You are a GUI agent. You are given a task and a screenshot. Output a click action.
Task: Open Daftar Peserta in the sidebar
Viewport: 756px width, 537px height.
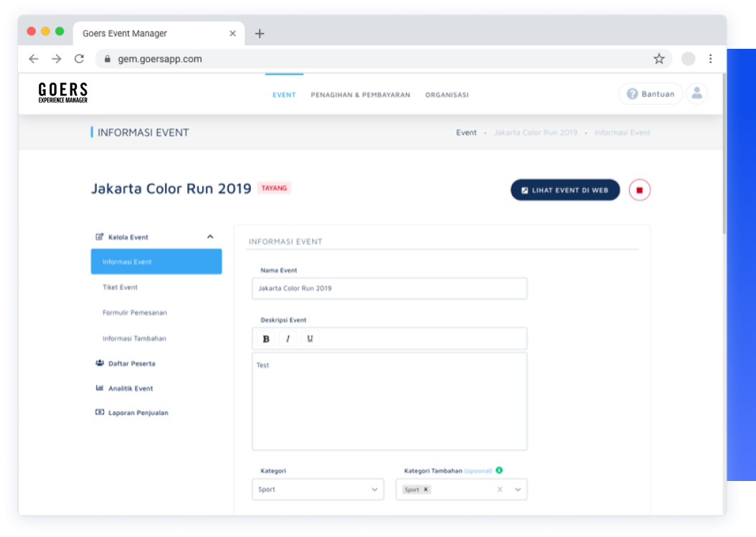click(x=131, y=363)
